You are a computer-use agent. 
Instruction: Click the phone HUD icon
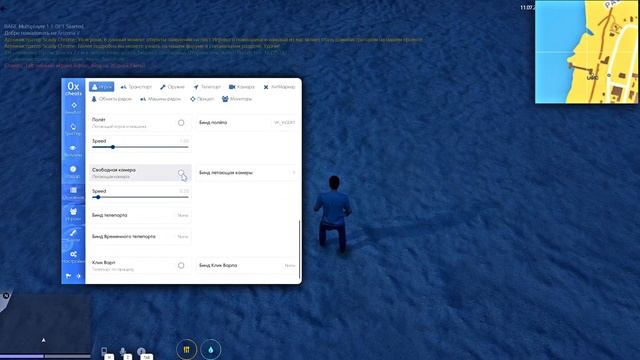click(x=104, y=351)
